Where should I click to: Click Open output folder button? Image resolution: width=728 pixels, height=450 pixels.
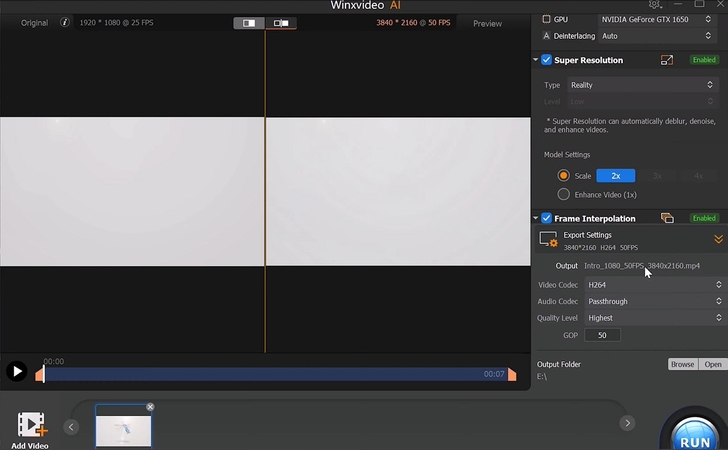pyautogui.click(x=713, y=364)
